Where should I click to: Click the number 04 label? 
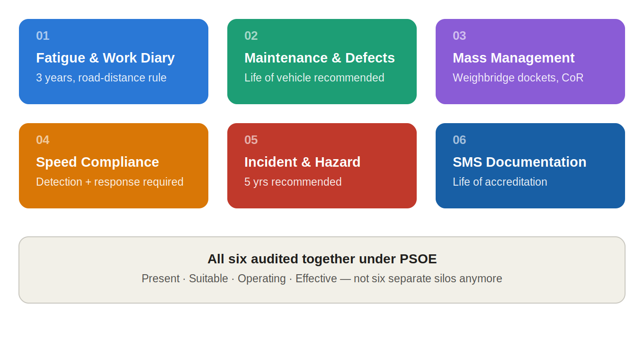point(43,140)
